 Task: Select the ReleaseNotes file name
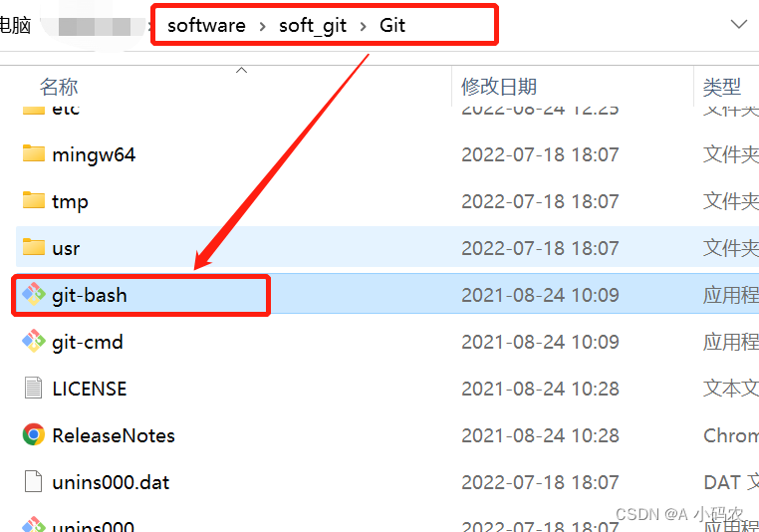click(x=114, y=435)
